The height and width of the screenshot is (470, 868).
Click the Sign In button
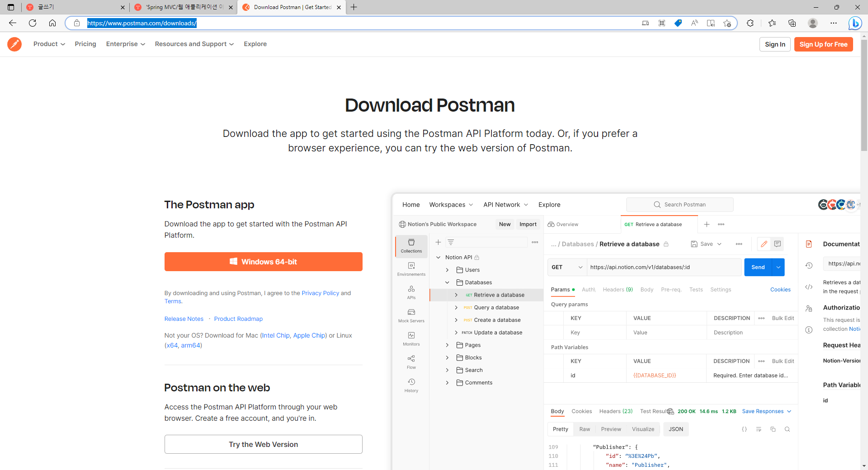pyautogui.click(x=775, y=44)
